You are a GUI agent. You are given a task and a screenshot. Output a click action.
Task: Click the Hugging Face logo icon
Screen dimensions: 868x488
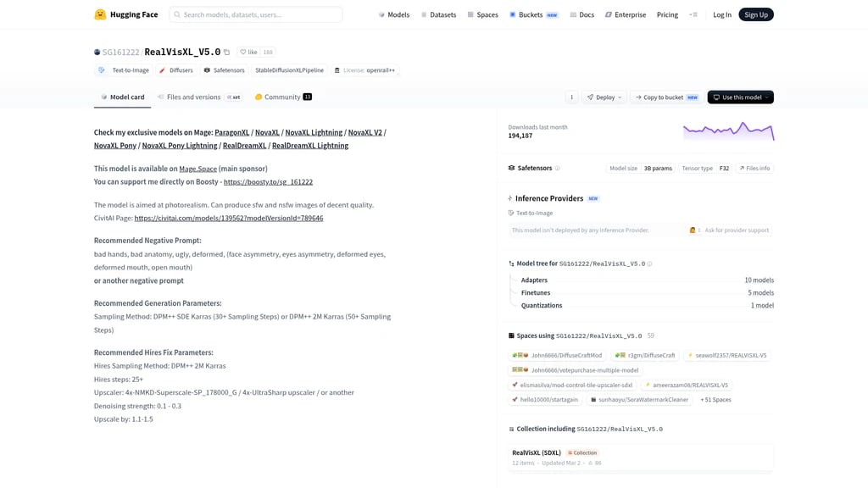click(x=100, y=14)
